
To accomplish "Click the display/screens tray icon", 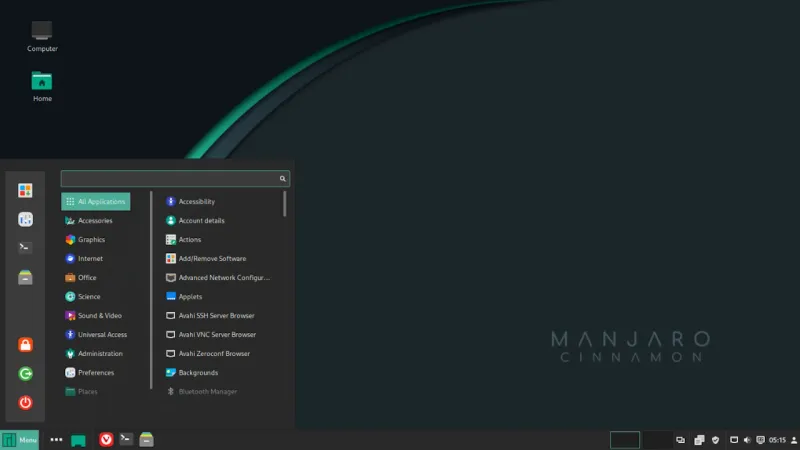I will [x=681, y=440].
